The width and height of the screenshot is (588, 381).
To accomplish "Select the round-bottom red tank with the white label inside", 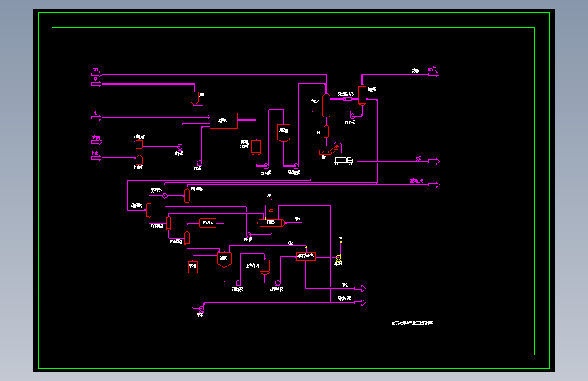I will [x=283, y=133].
